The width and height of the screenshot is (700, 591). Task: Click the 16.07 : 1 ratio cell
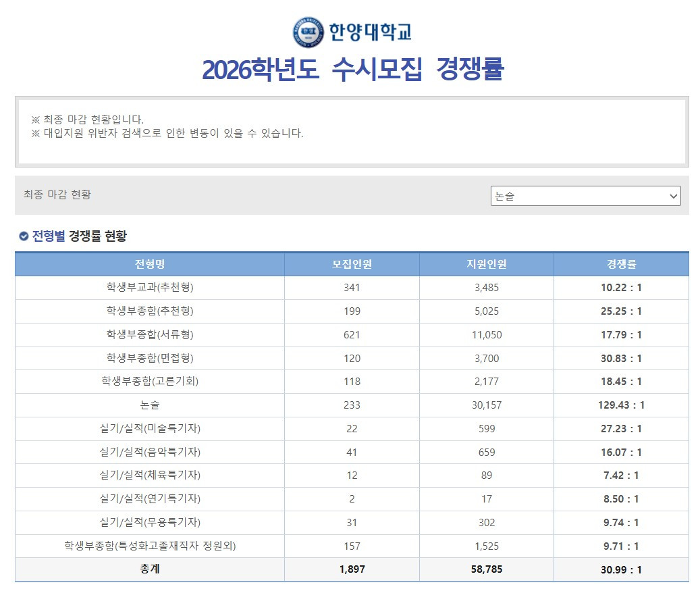coord(622,453)
